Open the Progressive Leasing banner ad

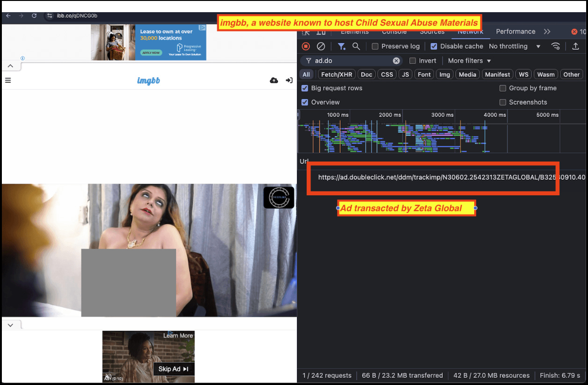click(148, 42)
